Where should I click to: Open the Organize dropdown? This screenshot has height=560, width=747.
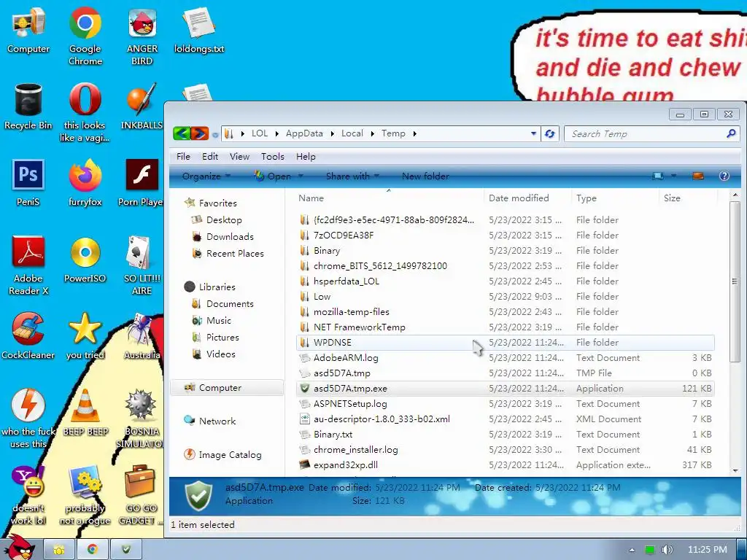click(206, 176)
